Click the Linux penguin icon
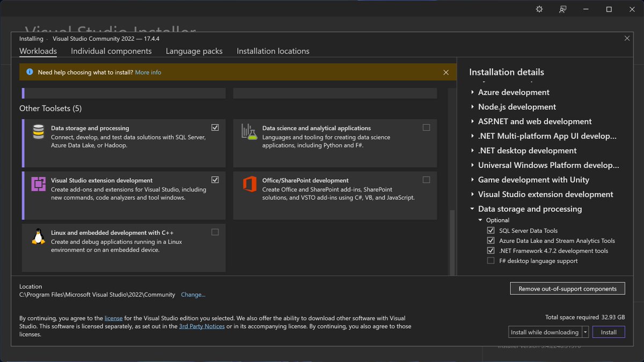Image resolution: width=644 pixels, height=362 pixels. pyautogui.click(x=38, y=237)
